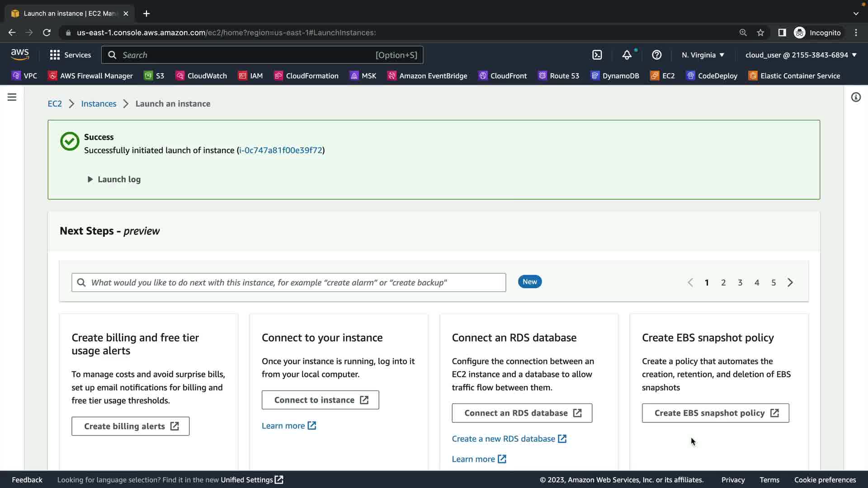Open the side navigation hamburger menu
This screenshot has width=868, height=488.
tap(12, 97)
